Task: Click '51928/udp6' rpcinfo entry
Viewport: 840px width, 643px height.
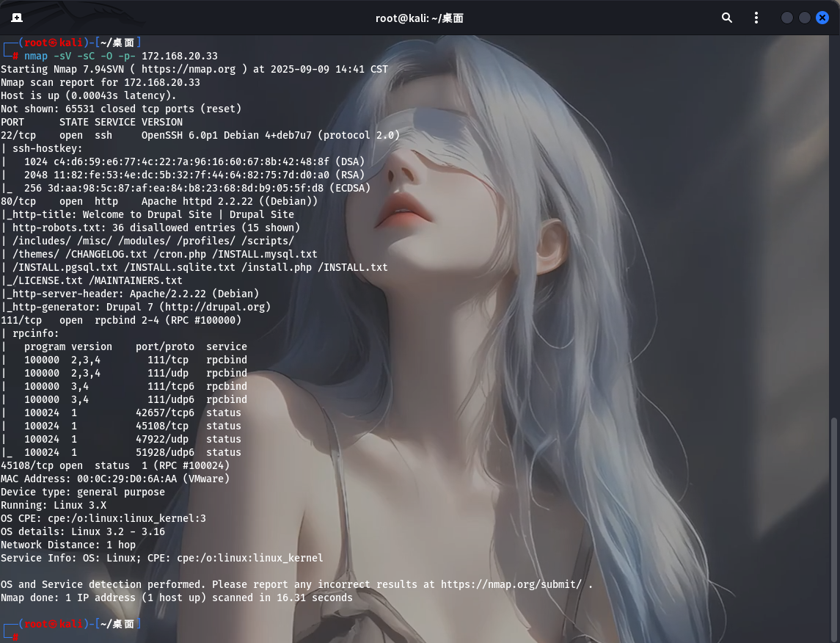Action: (x=165, y=453)
